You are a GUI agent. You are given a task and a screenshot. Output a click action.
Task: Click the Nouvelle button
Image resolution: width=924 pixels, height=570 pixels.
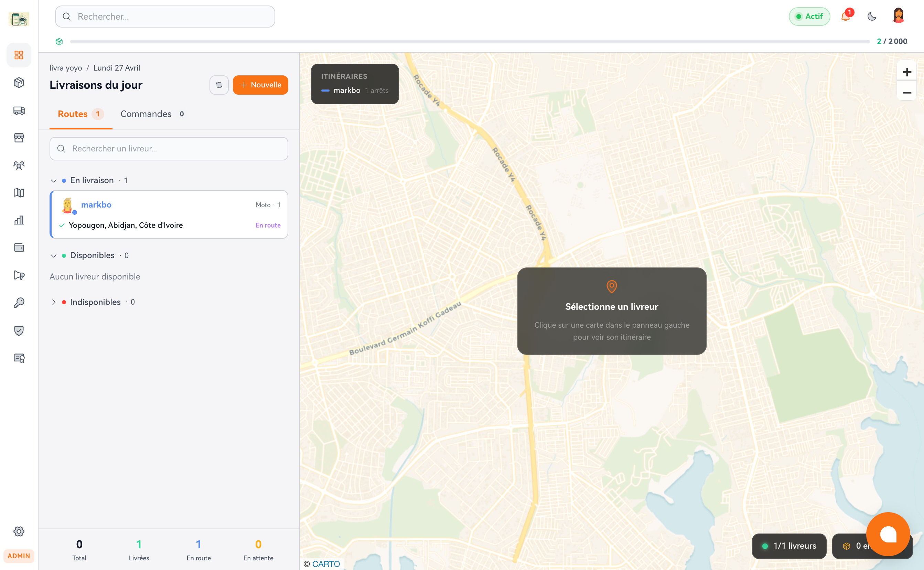click(x=260, y=85)
